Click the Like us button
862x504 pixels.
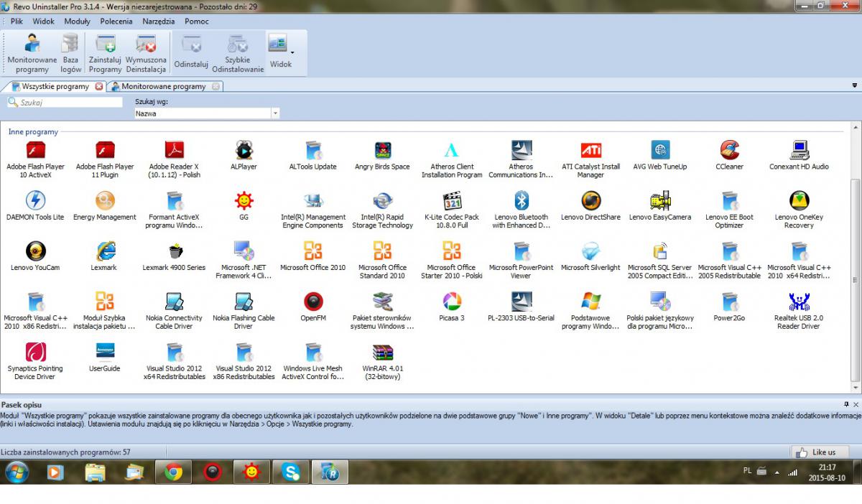(819, 452)
